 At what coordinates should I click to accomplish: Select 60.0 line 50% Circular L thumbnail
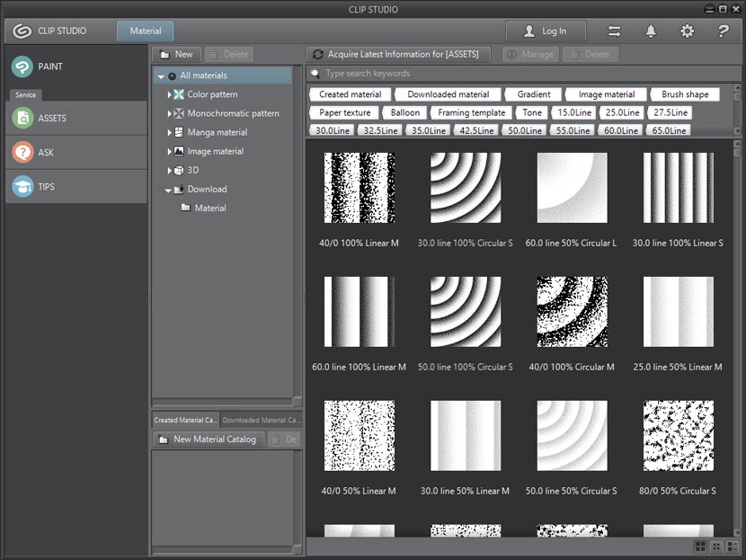572,188
